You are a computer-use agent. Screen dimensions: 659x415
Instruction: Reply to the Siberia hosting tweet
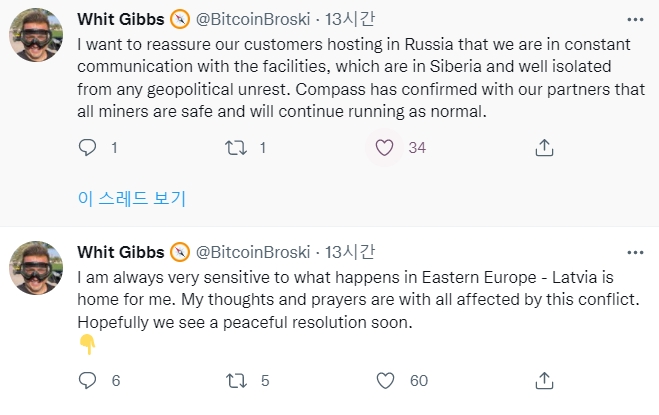(x=88, y=148)
